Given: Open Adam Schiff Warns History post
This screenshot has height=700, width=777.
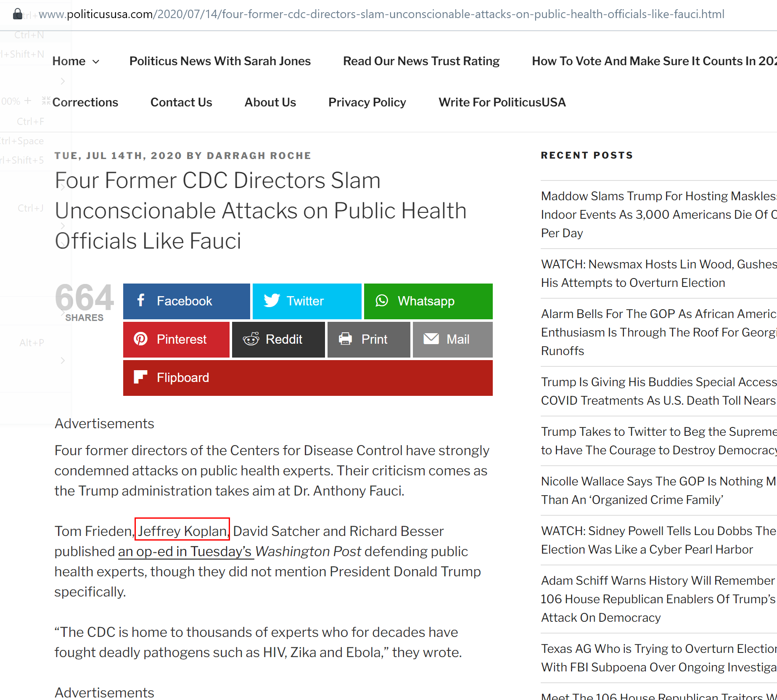Looking at the screenshot, I should 659,599.
